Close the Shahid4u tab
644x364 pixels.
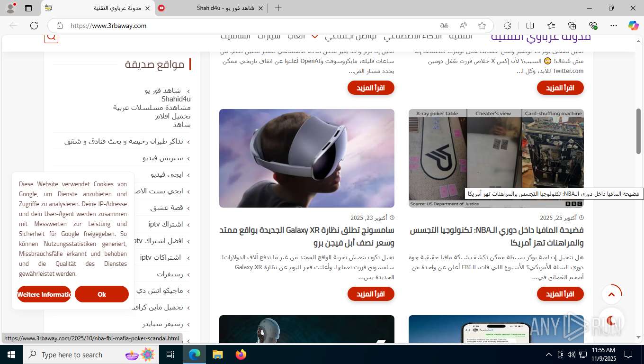261,8
